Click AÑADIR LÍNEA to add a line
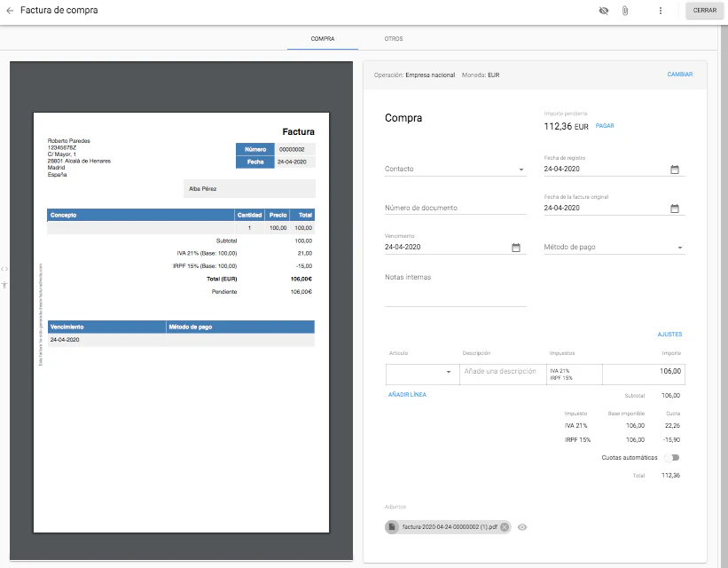Viewport: 728px width, 568px height. coord(407,395)
